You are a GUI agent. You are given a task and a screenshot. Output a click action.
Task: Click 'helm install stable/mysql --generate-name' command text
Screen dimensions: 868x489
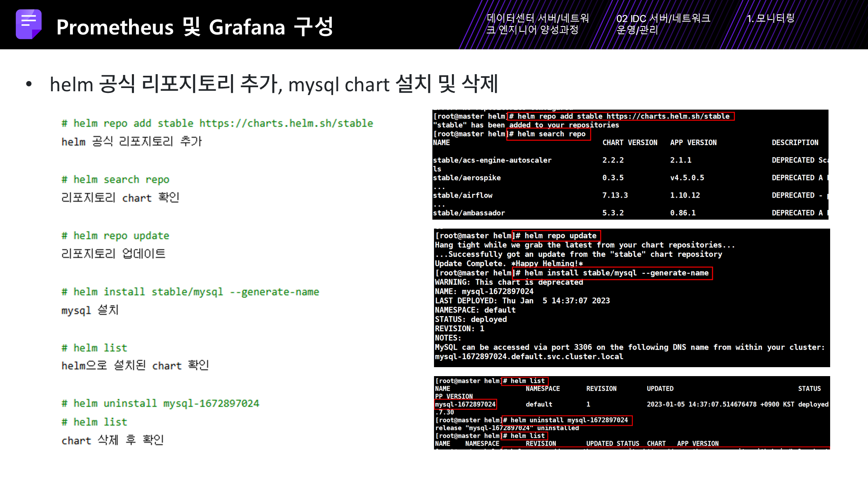(x=190, y=292)
